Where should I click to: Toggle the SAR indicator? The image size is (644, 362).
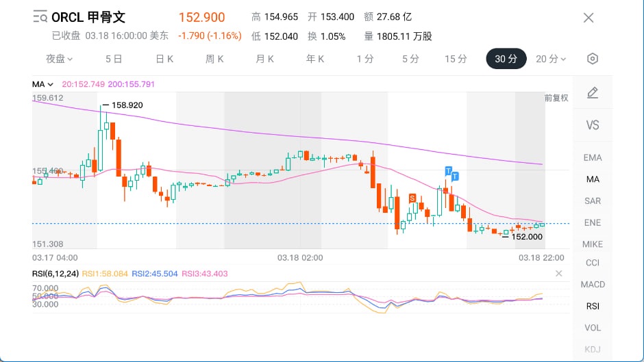[593, 201]
